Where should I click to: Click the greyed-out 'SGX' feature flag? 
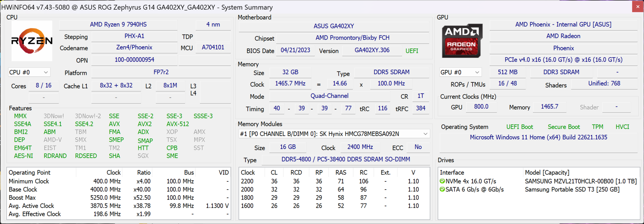(143, 156)
